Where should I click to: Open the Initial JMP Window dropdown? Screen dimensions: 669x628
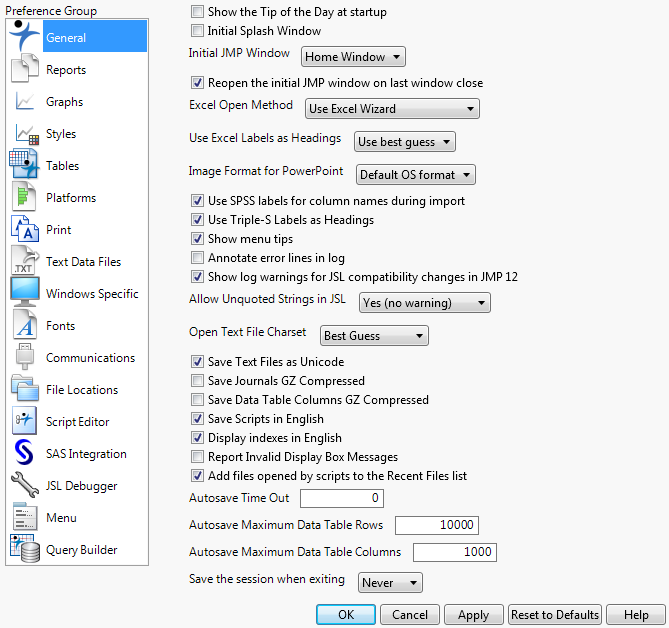(x=353, y=57)
